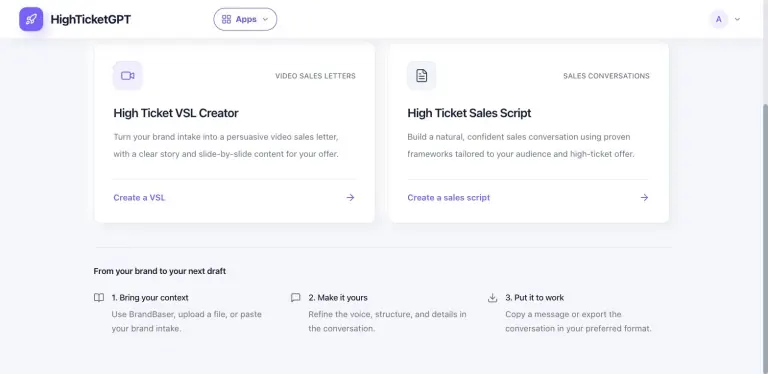This screenshot has height=374, width=768.
Task: Click the 1. Bring your context text
Action: [150, 298]
